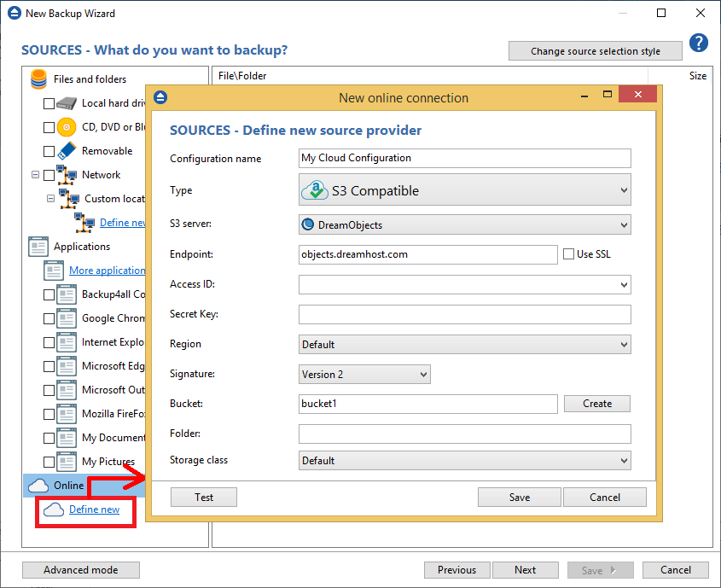
Task: Click the New Backup Wizard title logo
Action: [15, 13]
